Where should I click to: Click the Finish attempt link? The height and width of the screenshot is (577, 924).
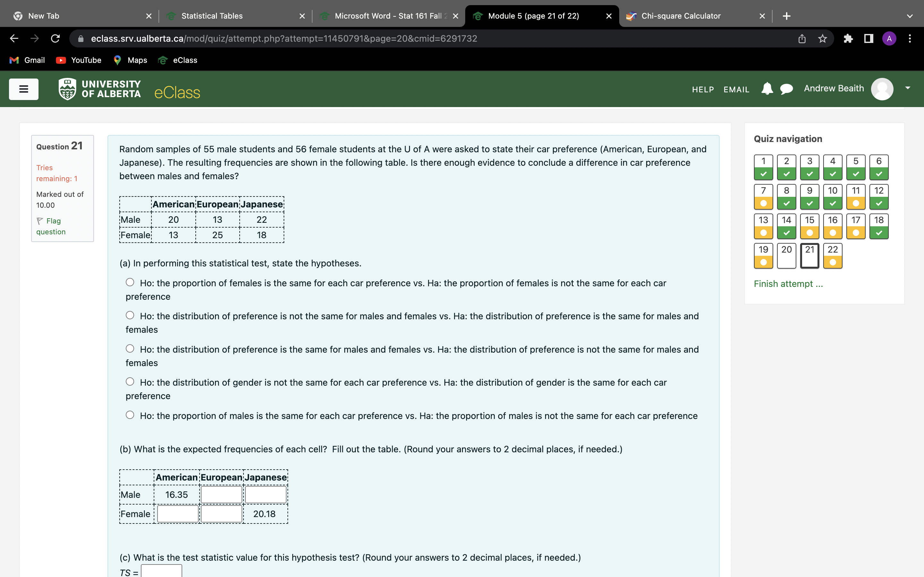788,284
